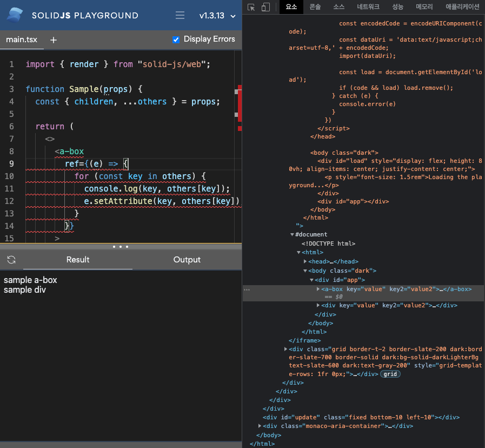This screenshot has width=485, height=448.
Task: Open the 요소 DevTools tab
Action: 291,7
